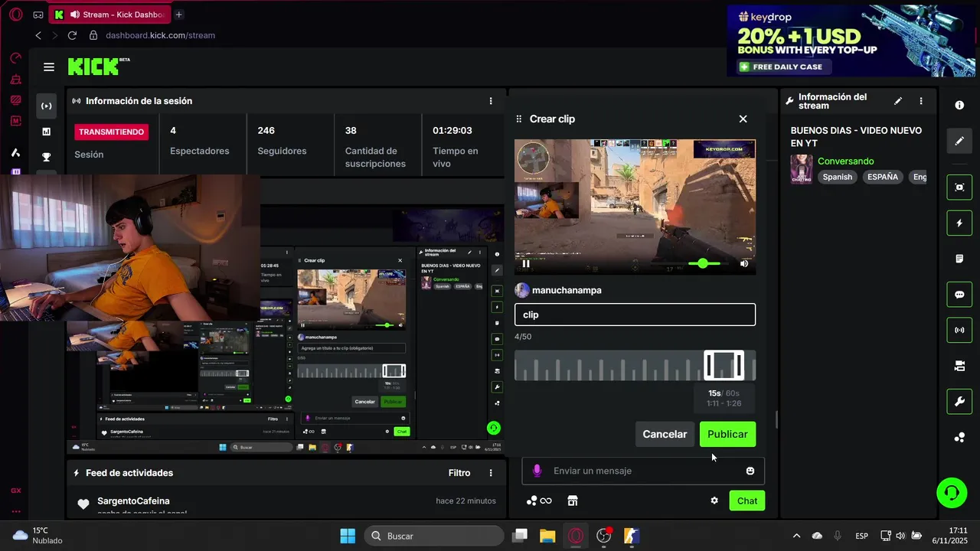Open the emoji picker in chat

click(750, 471)
